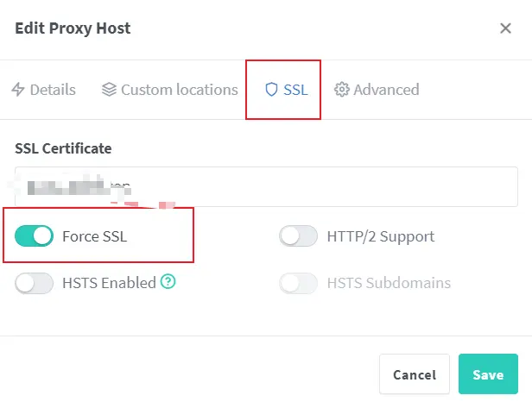
Task: Open the HSTS help question mark icon
Action: 168,282
